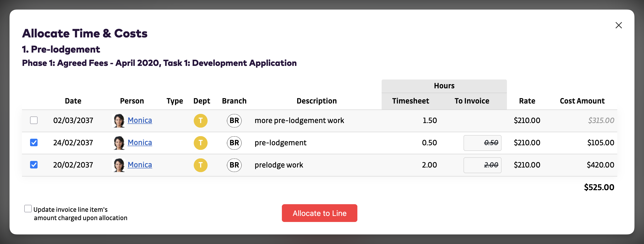
Task: Click the BR branch badge for 02/03/2037
Action: coord(234,121)
